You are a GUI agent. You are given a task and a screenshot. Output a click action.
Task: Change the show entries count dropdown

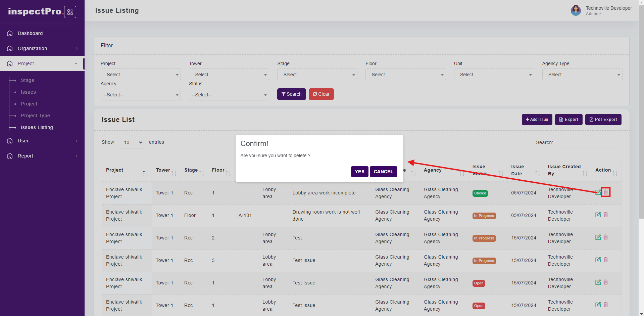point(131,142)
